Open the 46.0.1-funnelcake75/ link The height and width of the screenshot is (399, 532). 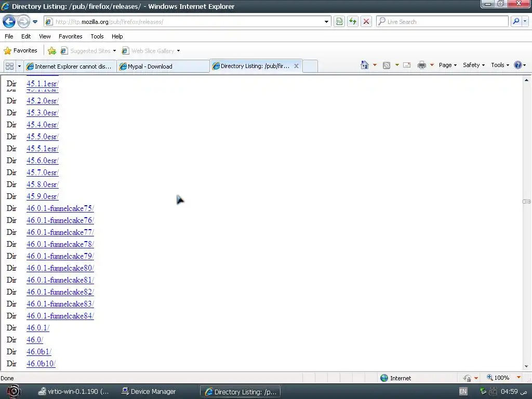[x=60, y=208]
